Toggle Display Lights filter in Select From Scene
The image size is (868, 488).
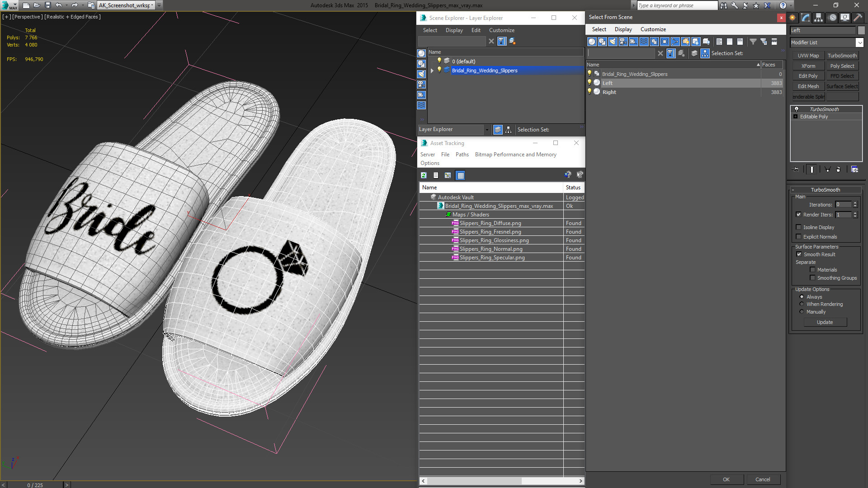coord(613,42)
